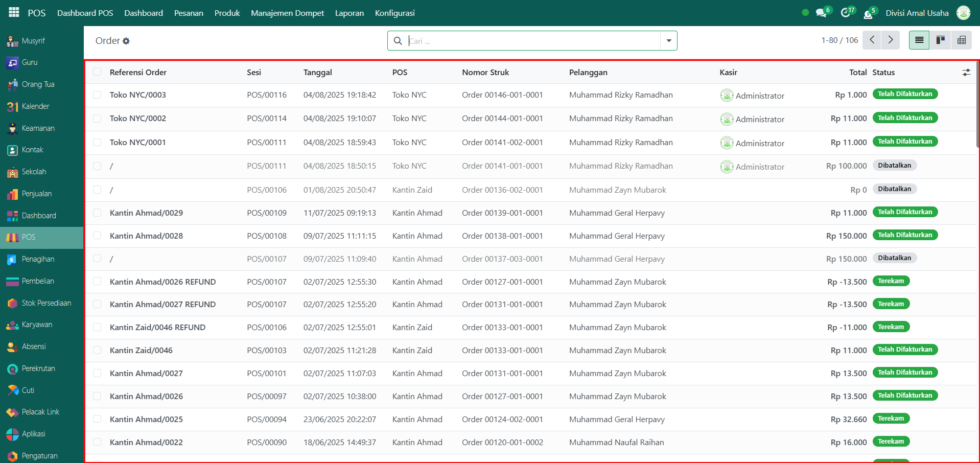Go to next page of orders
This screenshot has height=463, width=980.
pyautogui.click(x=891, y=40)
